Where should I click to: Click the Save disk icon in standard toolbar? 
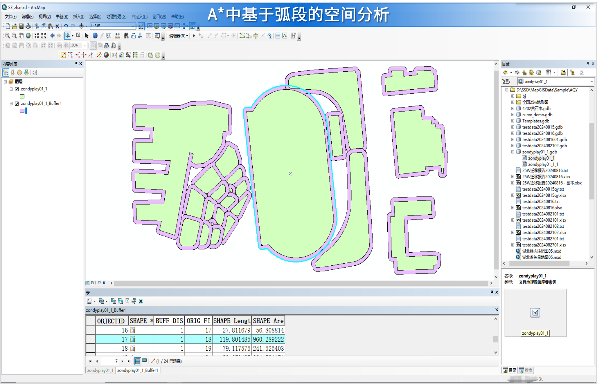(21, 26)
